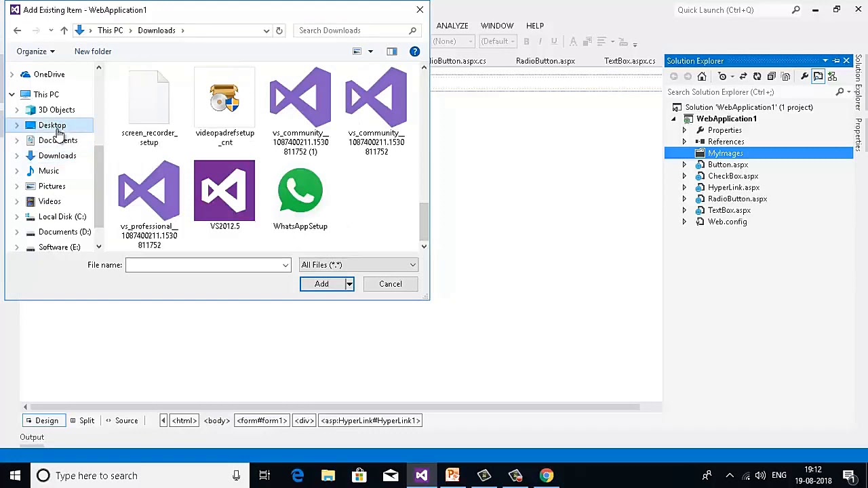Select Music folder
This screenshot has height=488, width=868.
(48, 171)
